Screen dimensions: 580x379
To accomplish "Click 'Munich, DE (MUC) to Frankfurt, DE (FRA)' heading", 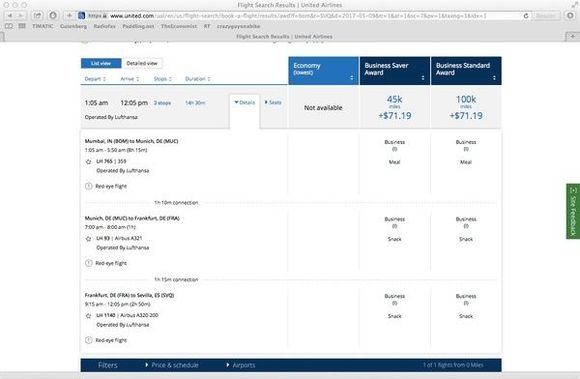I will (132, 218).
